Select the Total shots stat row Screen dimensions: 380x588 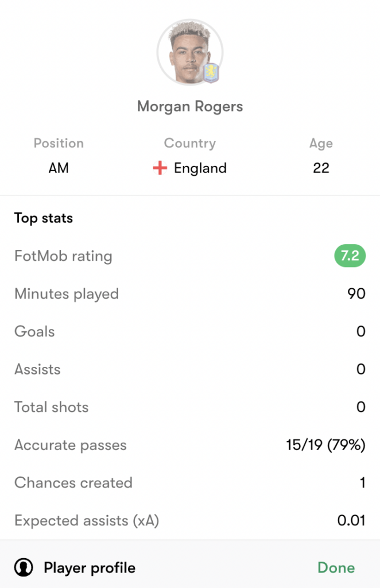(x=190, y=407)
